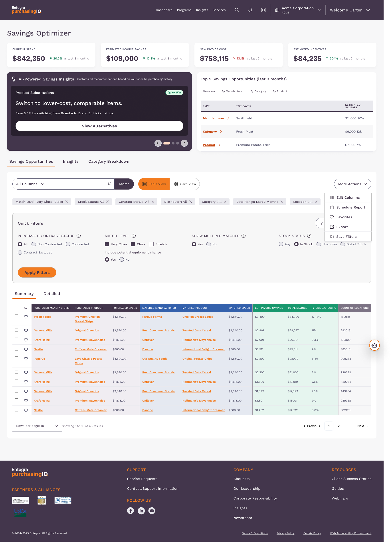
Task: Open the Perdue Farms manufacturer link
Action: (x=152, y=317)
